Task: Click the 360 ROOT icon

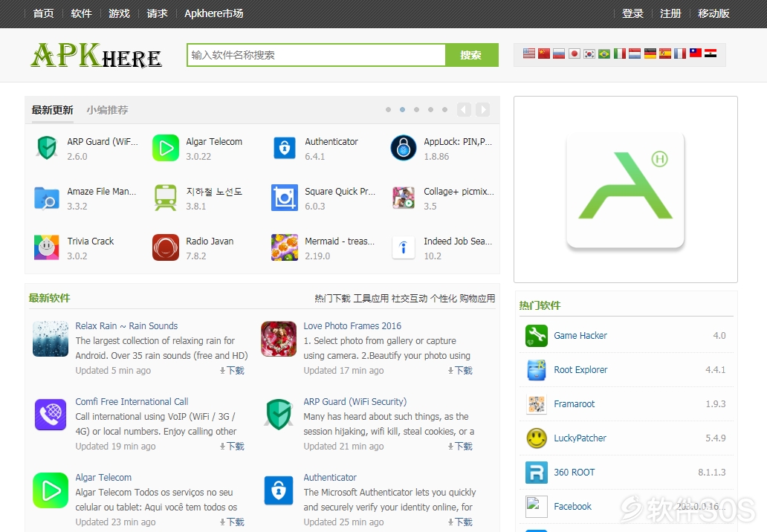Action: (x=537, y=473)
